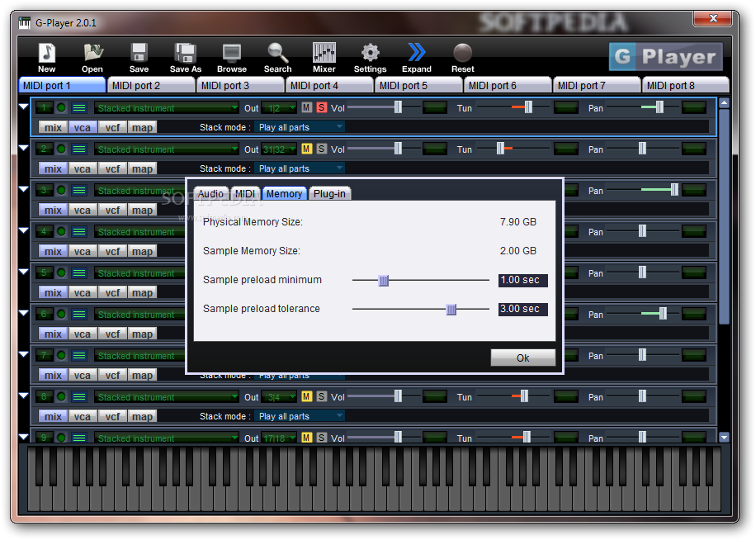Collapse channel 2 with triangle arrow

click(24, 148)
